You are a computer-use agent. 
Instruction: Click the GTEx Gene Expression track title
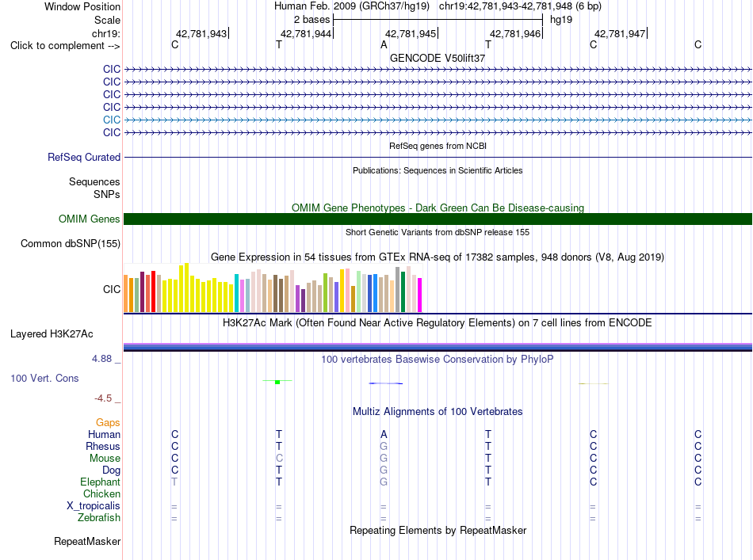click(x=438, y=257)
